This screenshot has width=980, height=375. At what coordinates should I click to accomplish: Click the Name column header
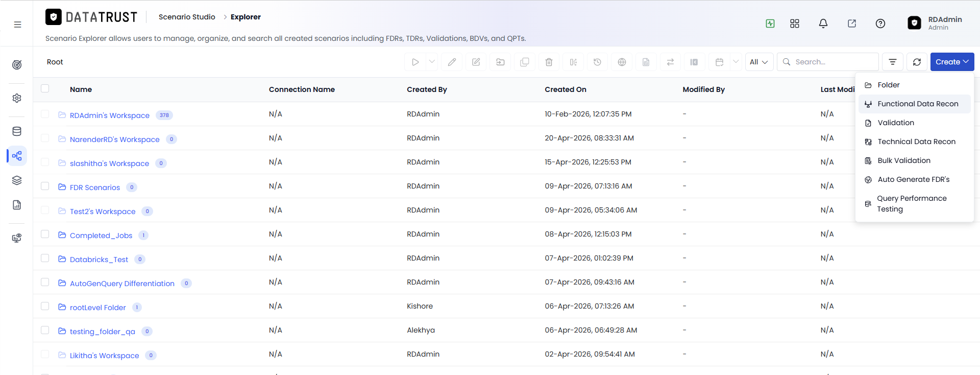pos(81,89)
